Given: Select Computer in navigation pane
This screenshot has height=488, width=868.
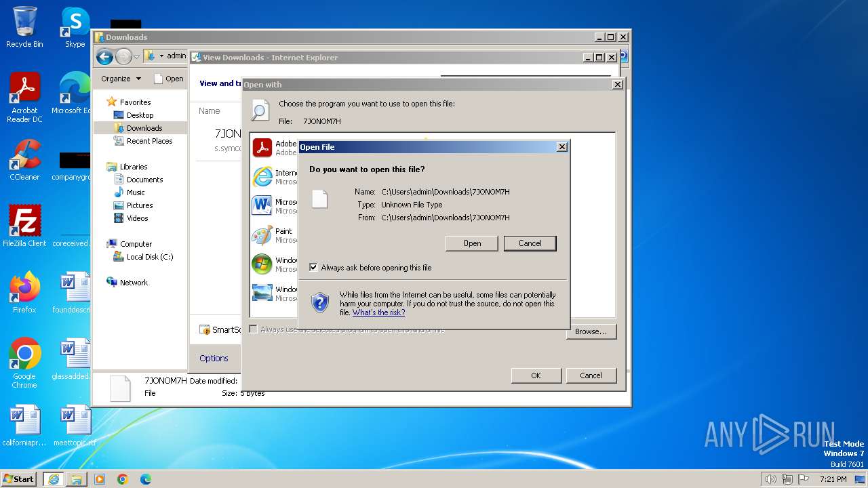Looking at the screenshot, I should (x=136, y=244).
